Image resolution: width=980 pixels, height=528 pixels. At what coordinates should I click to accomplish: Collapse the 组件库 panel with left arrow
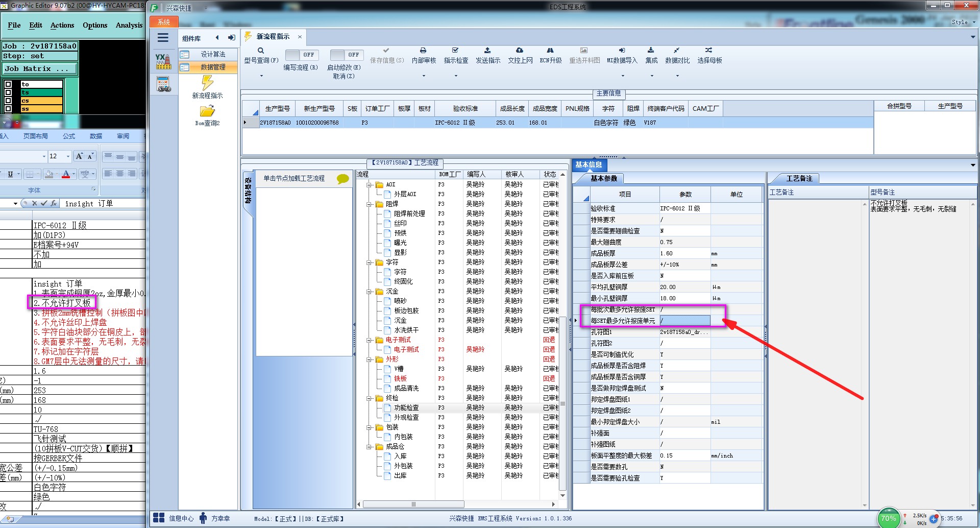click(217, 38)
